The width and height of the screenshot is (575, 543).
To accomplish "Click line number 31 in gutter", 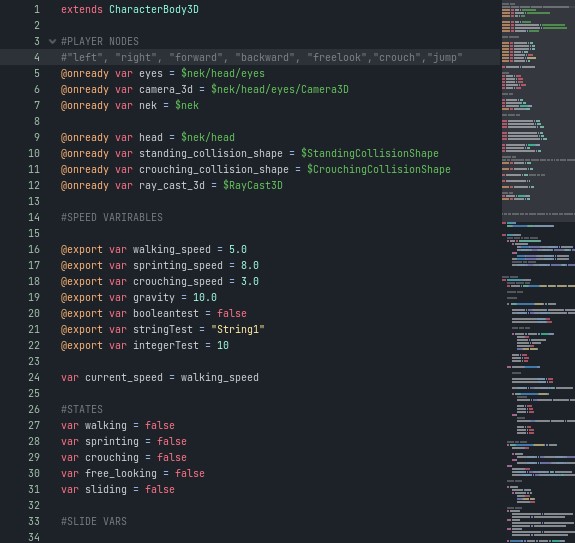I will 34,489.
